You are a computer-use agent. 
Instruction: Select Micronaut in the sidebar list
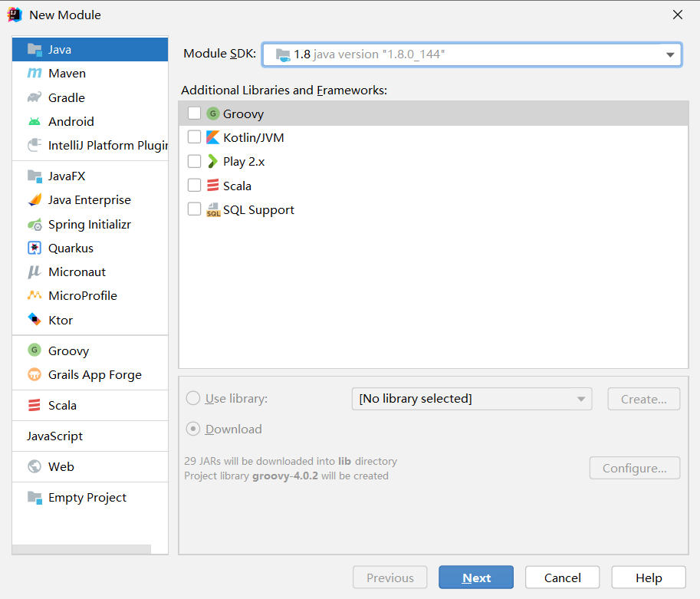(90, 272)
